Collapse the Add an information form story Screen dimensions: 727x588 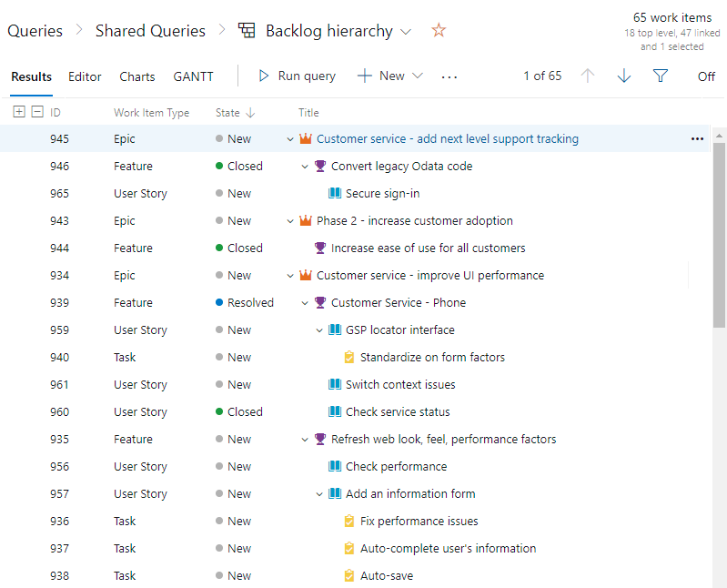click(319, 494)
